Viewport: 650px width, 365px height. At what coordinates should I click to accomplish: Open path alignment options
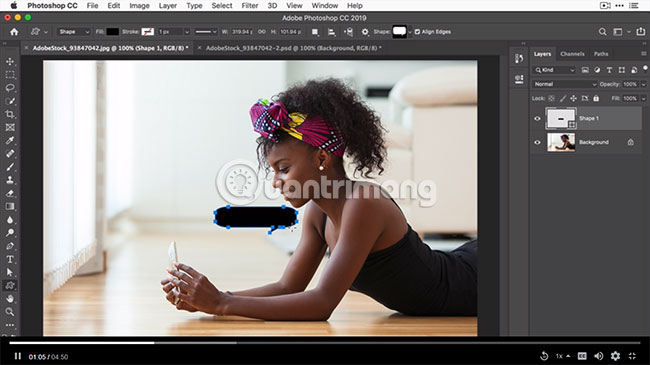332,32
